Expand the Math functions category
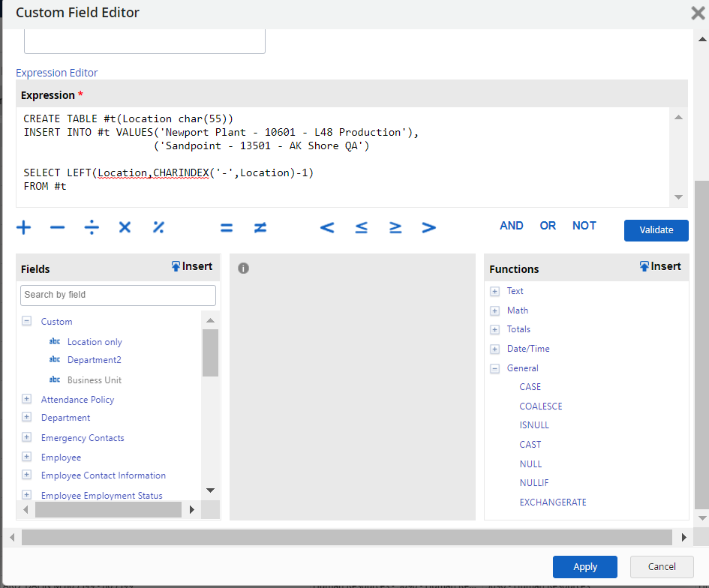Image resolution: width=709 pixels, height=588 pixels. (x=494, y=311)
